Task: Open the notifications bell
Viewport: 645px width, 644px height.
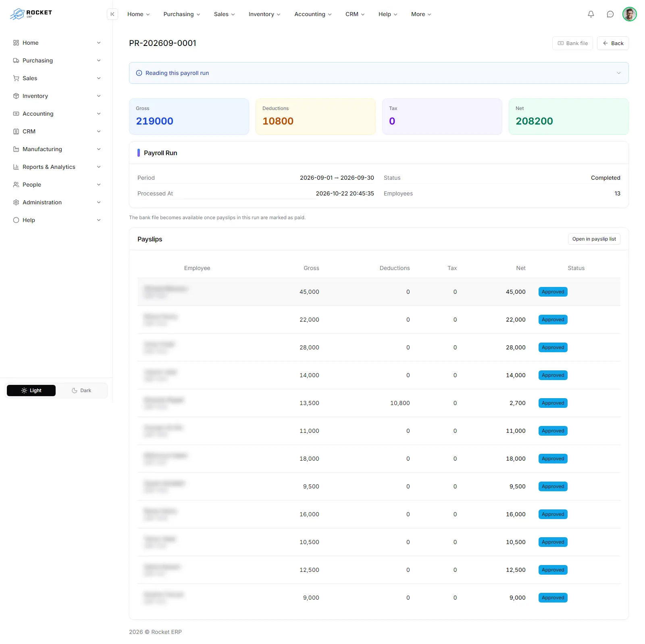Action: click(591, 14)
